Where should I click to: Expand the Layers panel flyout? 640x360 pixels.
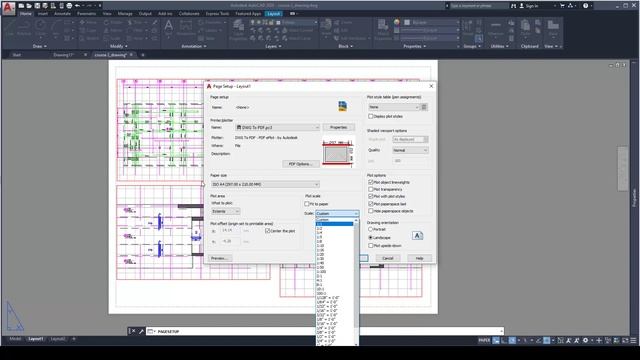click(273, 46)
